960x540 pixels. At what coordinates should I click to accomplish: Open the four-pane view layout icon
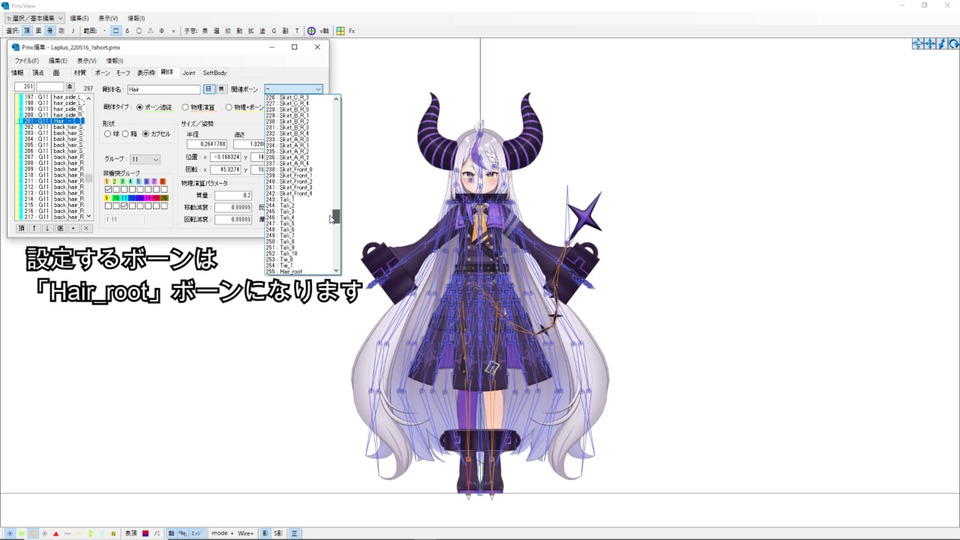pos(340,31)
